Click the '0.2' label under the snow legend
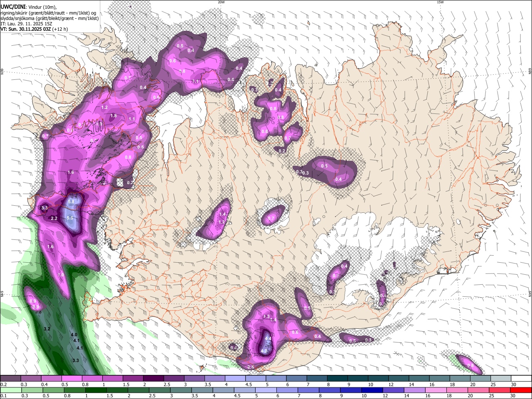This screenshot has width=532, height=399. [4, 384]
